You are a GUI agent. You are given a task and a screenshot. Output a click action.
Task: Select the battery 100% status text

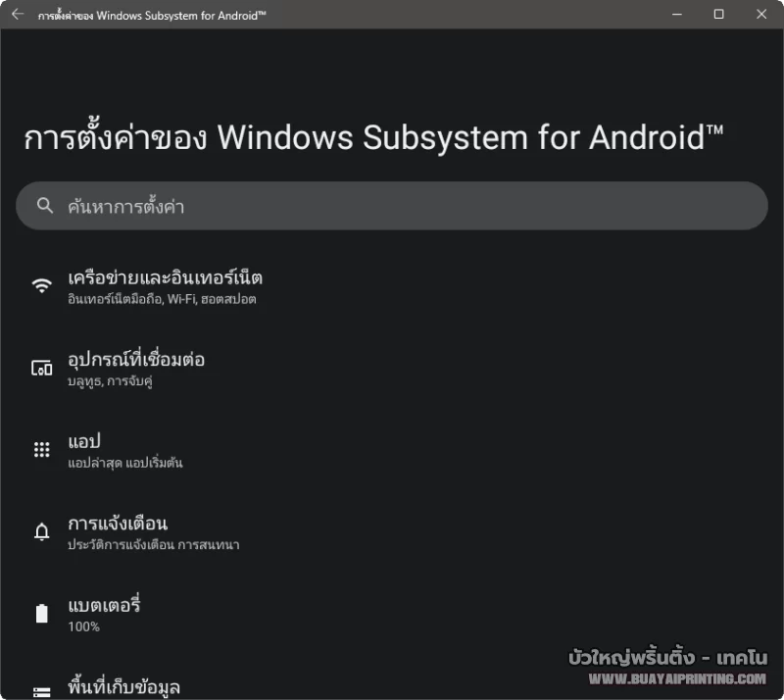point(83,626)
